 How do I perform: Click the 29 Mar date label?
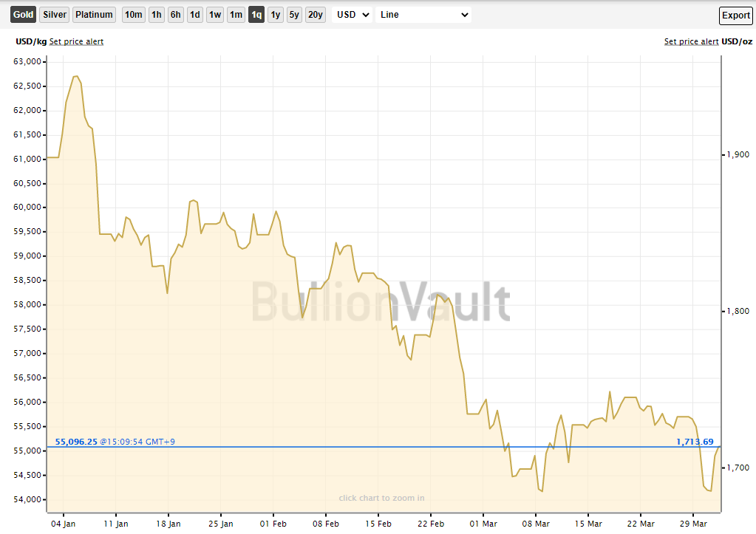[693, 524]
